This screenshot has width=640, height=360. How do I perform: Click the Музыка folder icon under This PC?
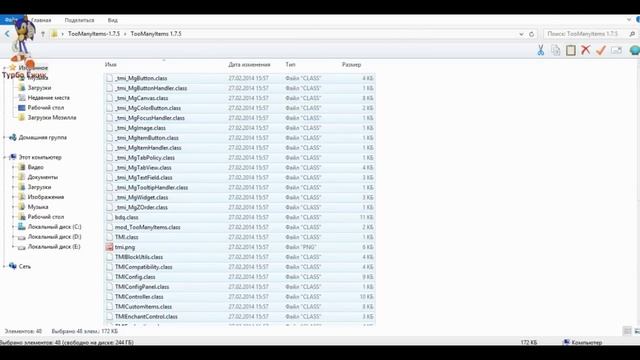(x=22, y=207)
